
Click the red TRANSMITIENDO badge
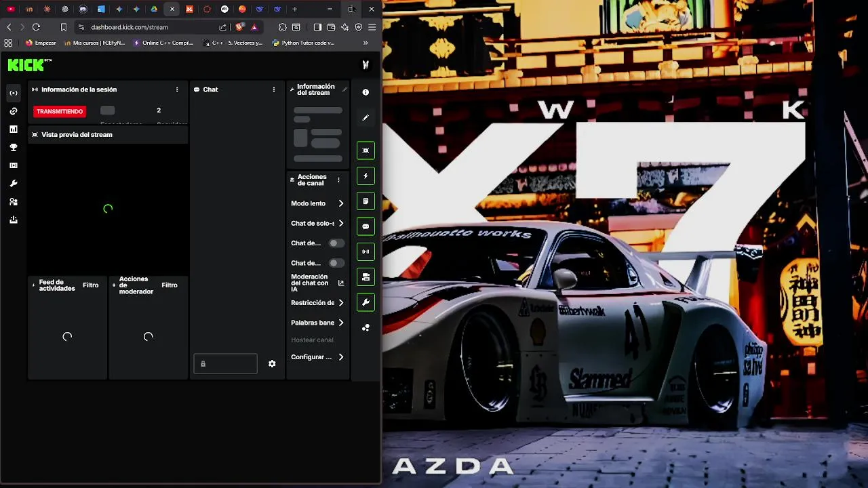(60, 111)
